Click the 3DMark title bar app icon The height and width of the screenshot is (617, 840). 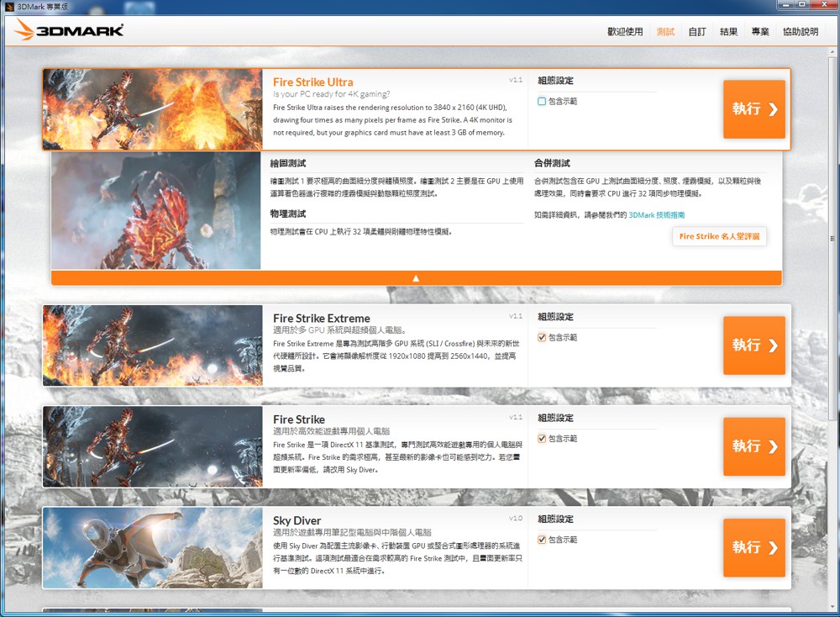coord(9,7)
